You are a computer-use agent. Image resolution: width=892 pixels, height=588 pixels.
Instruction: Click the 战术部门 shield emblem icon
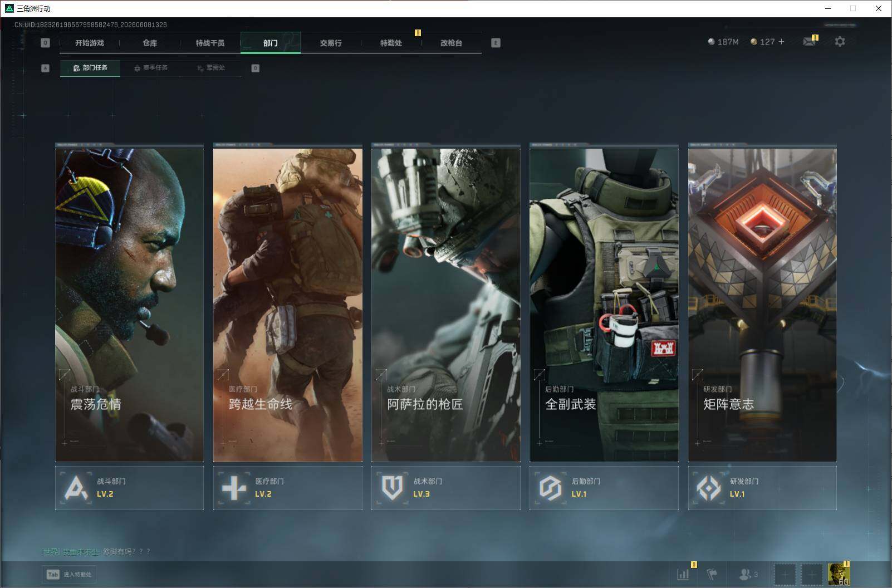point(392,488)
